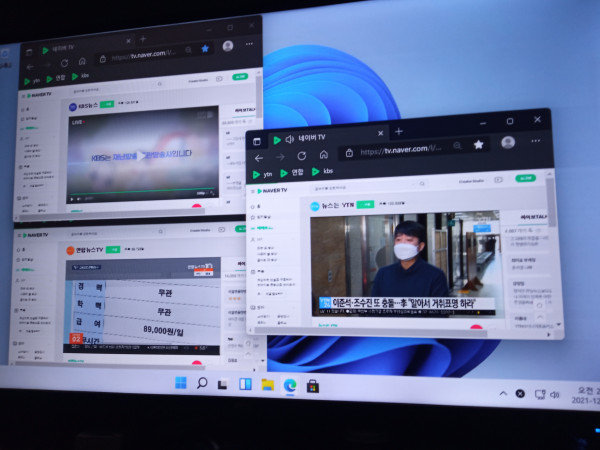
Task: Open Microsoft Store from the taskbar
Action: coord(313,386)
